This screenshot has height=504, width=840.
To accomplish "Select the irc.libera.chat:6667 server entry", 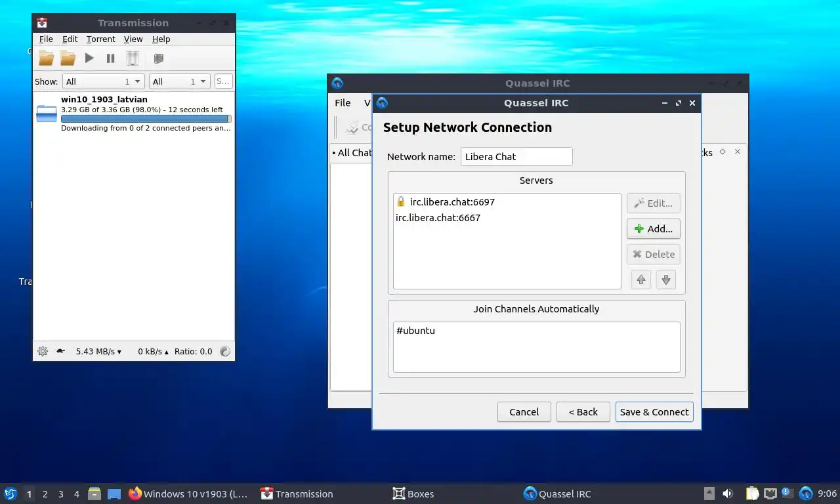I will point(507,218).
